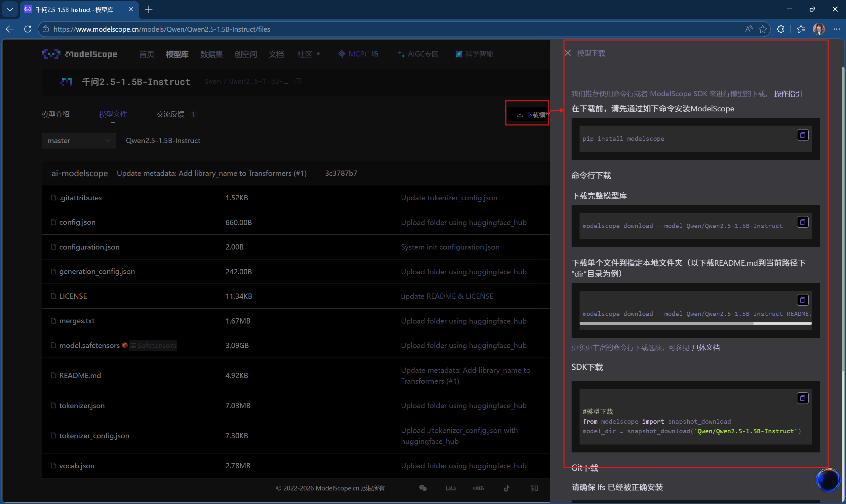Close the 模型下载 side panel
The width and height of the screenshot is (846, 504).
coord(567,53)
